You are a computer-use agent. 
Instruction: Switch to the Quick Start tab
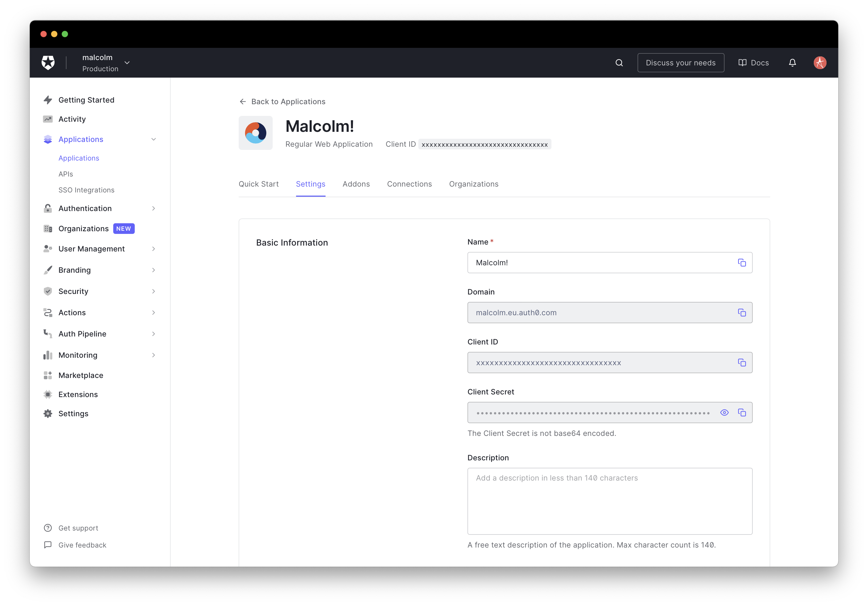point(259,184)
